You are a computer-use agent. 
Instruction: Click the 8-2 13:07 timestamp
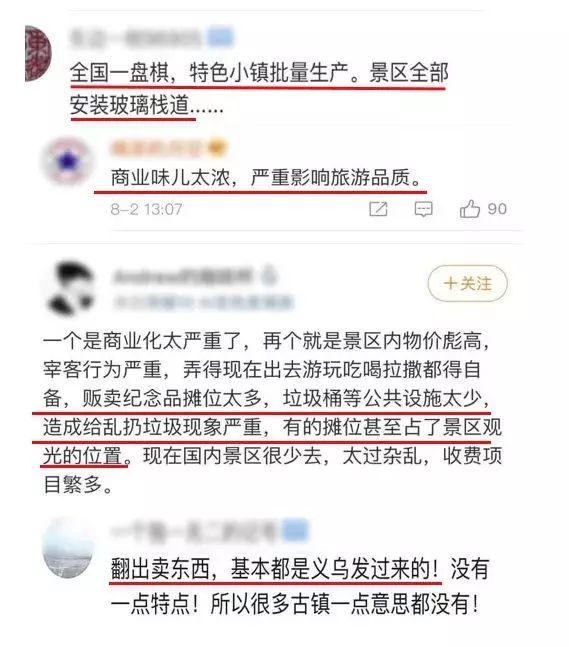146,209
